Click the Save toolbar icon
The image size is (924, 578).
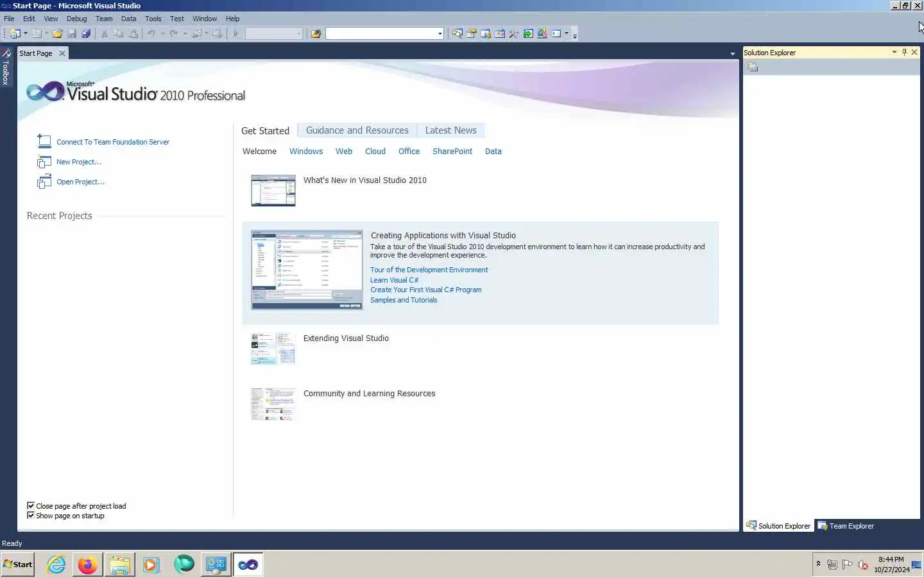coord(72,33)
